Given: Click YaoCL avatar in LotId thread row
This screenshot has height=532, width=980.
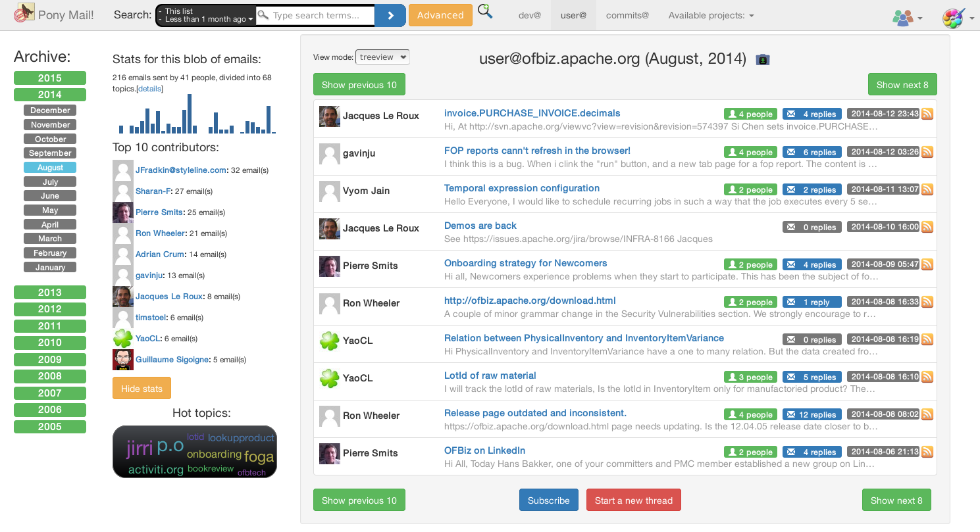Looking at the screenshot, I should coord(330,379).
